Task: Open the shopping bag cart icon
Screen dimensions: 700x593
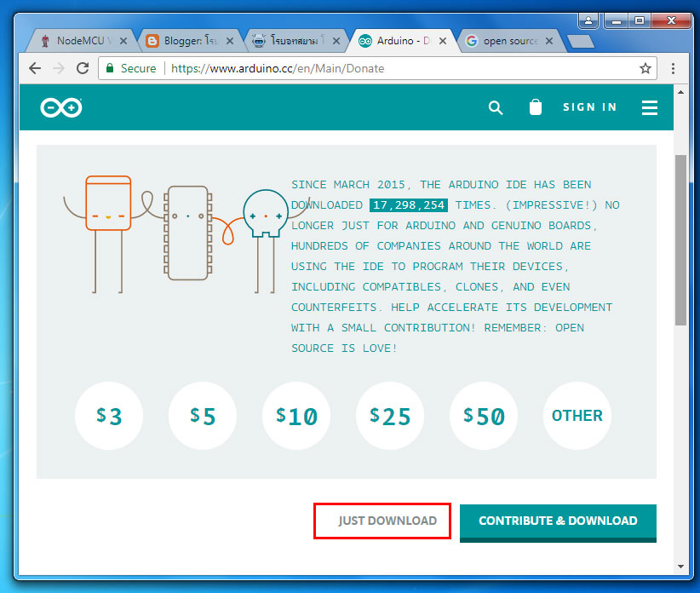Action: pos(536,107)
